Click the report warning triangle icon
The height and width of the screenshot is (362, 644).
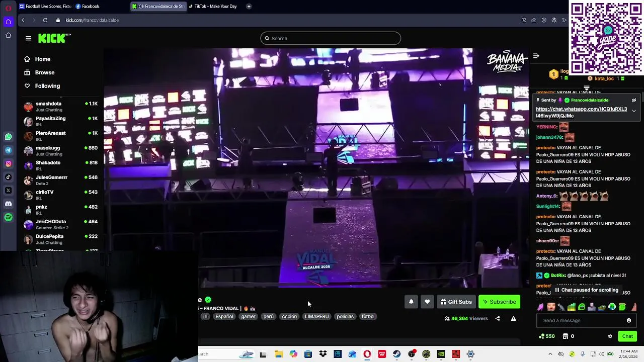coord(513,318)
